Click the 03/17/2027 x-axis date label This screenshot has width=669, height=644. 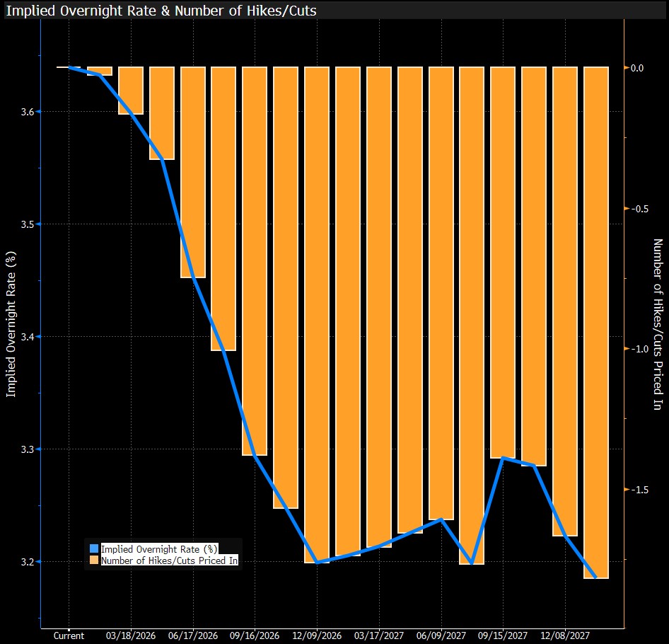(379, 636)
